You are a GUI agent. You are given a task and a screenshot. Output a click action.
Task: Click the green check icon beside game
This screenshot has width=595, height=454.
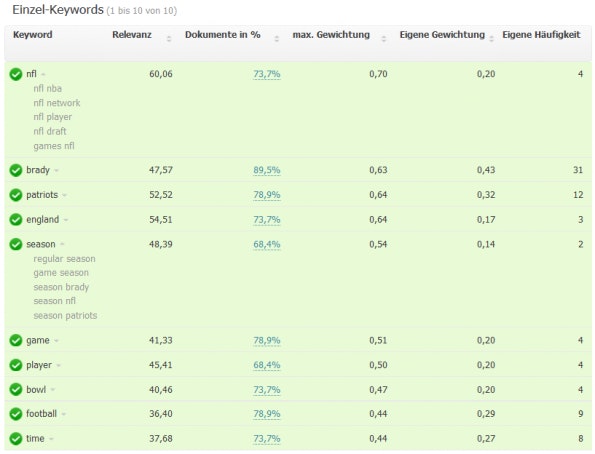tap(16, 340)
